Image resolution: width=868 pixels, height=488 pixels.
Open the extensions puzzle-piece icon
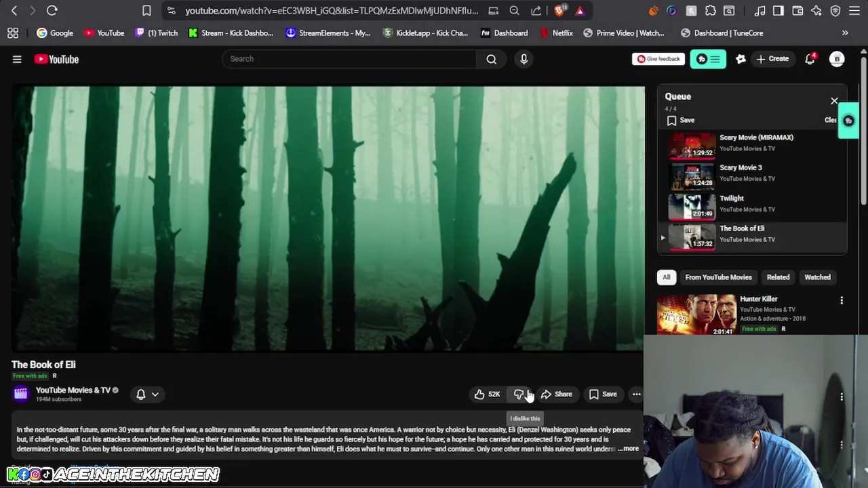[710, 10]
